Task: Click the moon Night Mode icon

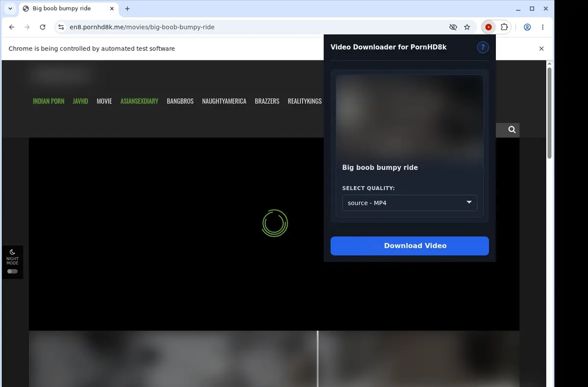Action: 12,252
